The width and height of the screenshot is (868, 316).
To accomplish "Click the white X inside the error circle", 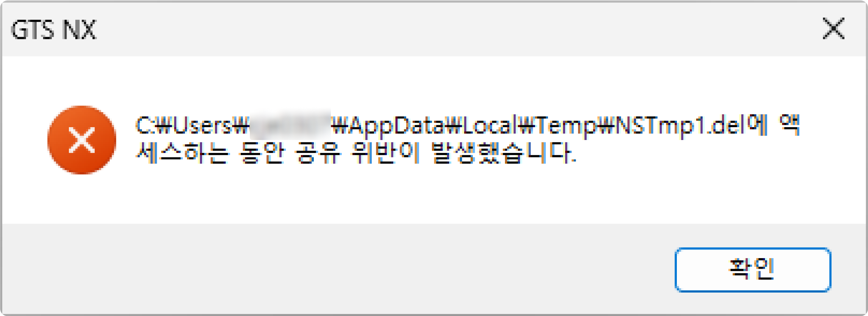I will click(x=82, y=140).
